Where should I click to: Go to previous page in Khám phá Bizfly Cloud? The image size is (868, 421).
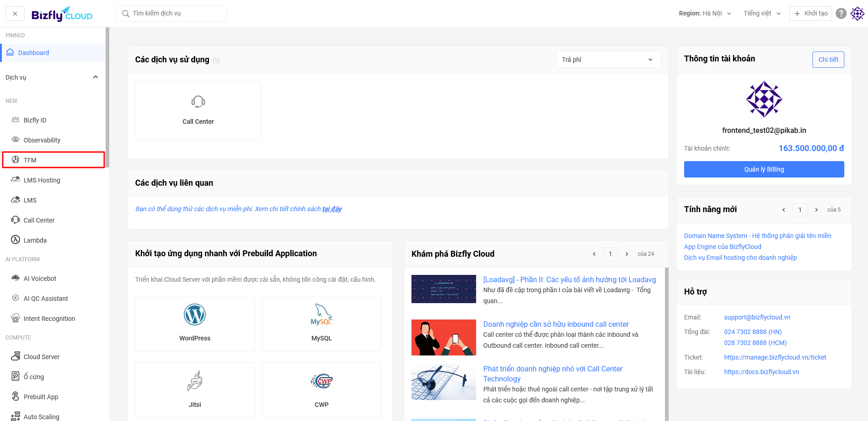594,254
